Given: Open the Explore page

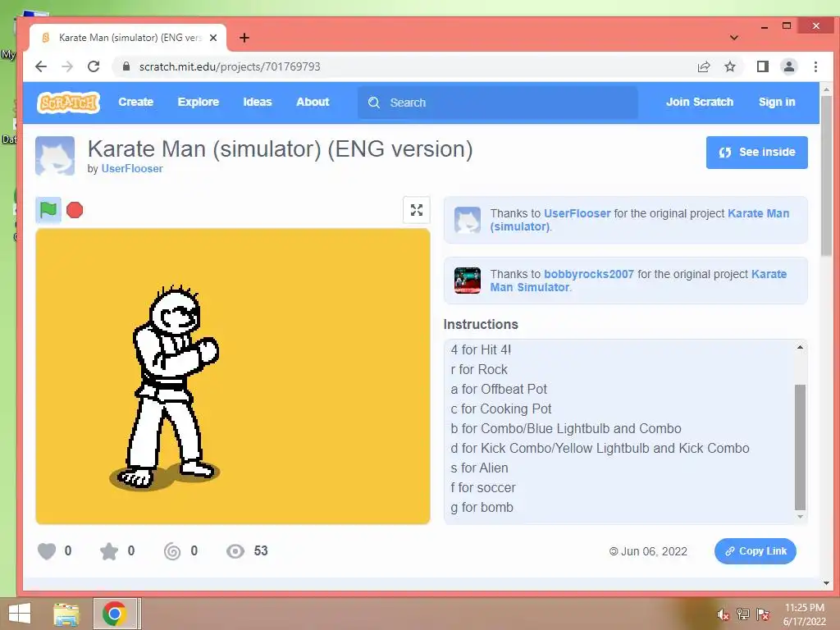Looking at the screenshot, I should (199, 102).
